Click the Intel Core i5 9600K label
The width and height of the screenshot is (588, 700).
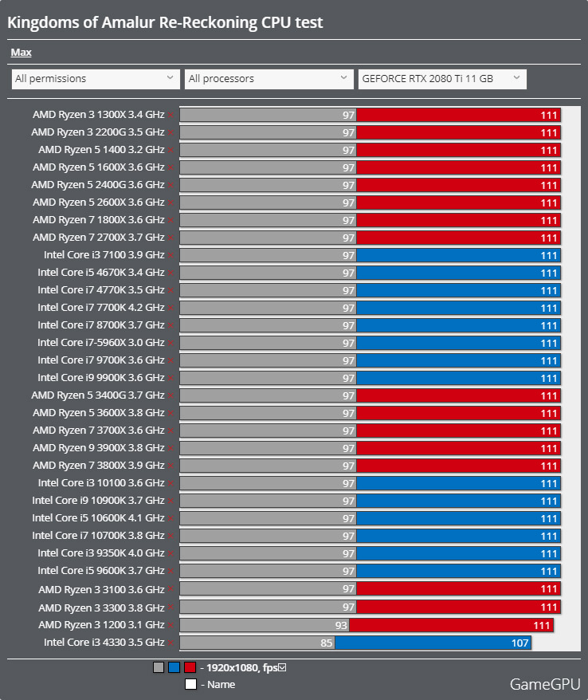tap(101, 571)
